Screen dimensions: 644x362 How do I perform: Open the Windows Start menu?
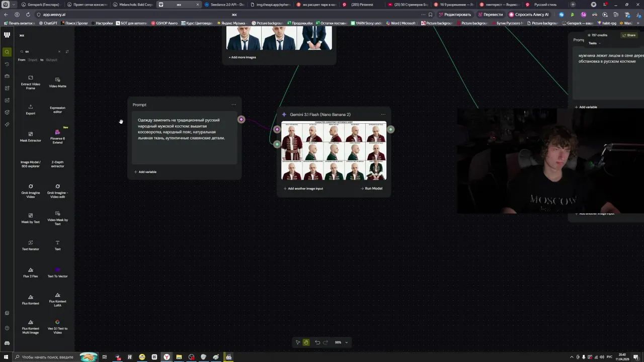(6, 357)
